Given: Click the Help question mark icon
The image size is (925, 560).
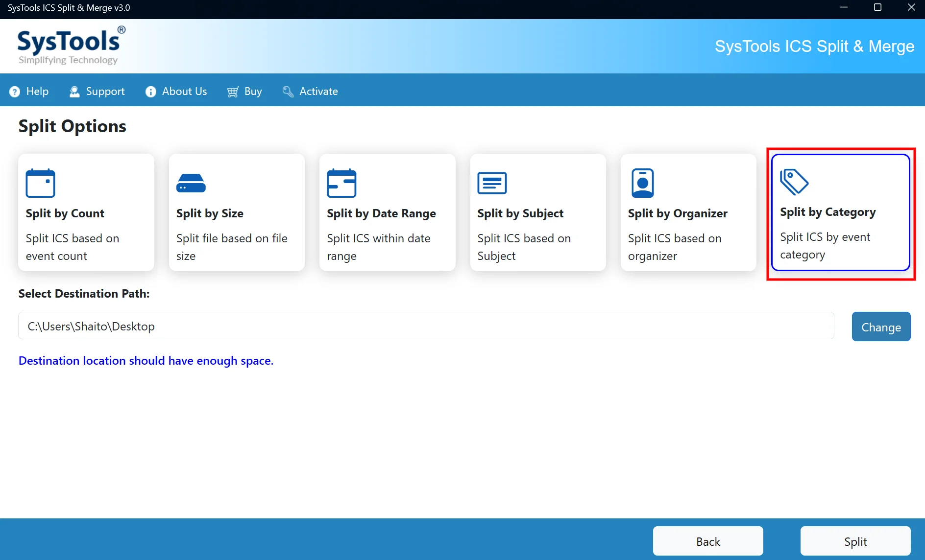Looking at the screenshot, I should click(x=15, y=92).
